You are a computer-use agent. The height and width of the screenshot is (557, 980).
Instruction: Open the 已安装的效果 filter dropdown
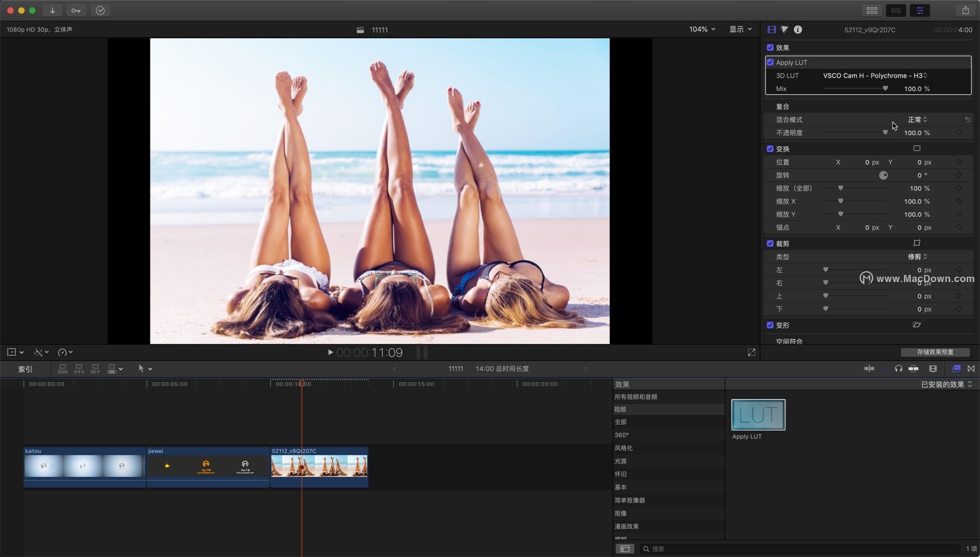[x=947, y=384]
